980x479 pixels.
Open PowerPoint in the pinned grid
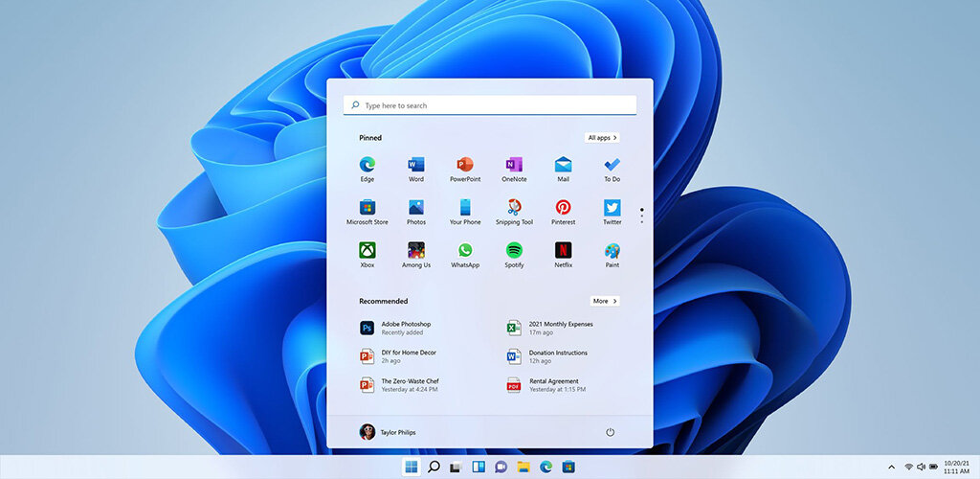click(x=465, y=169)
